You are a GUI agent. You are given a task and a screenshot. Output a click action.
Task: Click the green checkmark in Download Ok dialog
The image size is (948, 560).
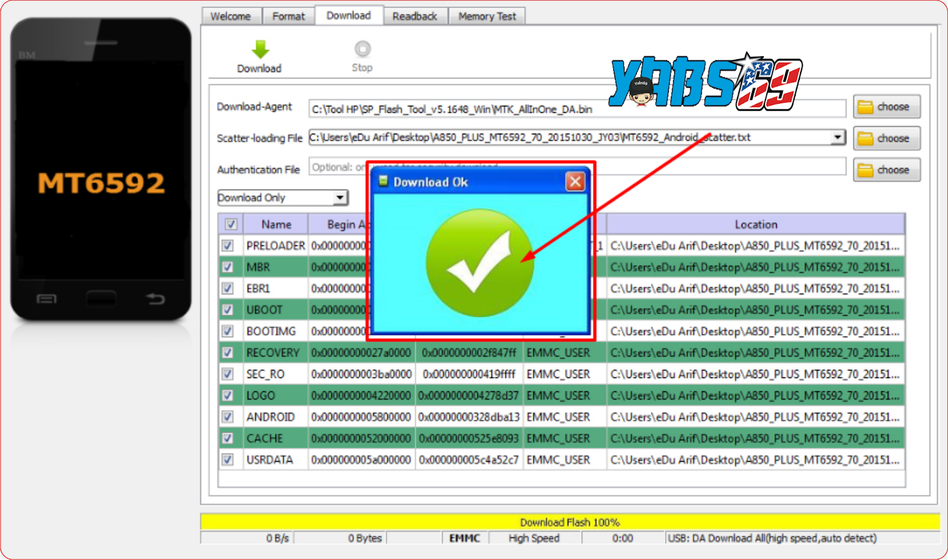479,263
